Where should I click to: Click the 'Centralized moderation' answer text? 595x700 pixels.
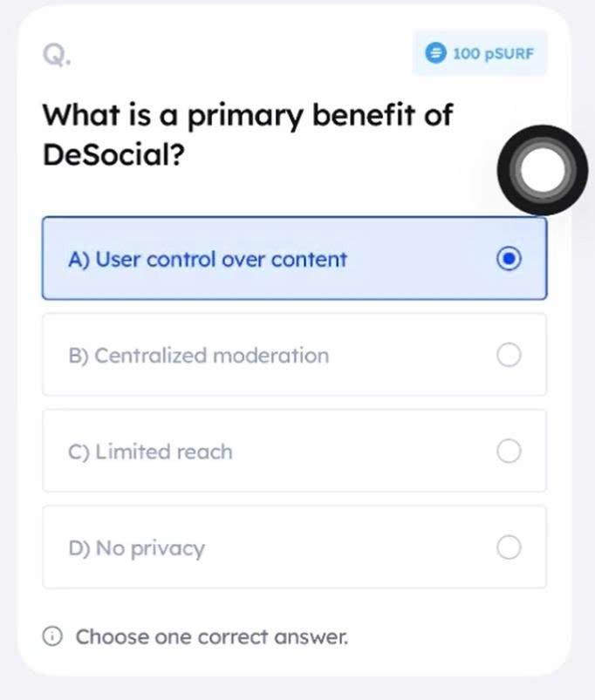(212, 356)
